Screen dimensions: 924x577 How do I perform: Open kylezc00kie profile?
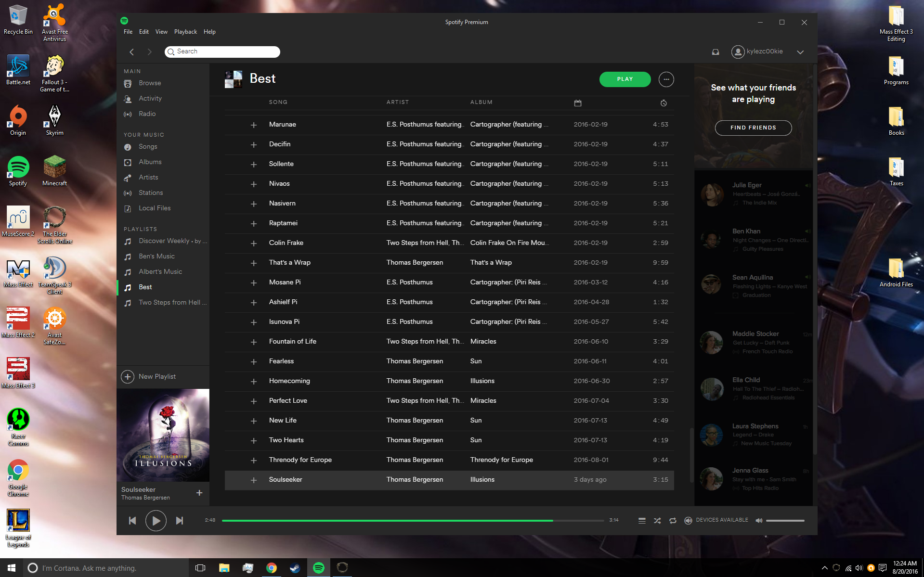tap(757, 51)
